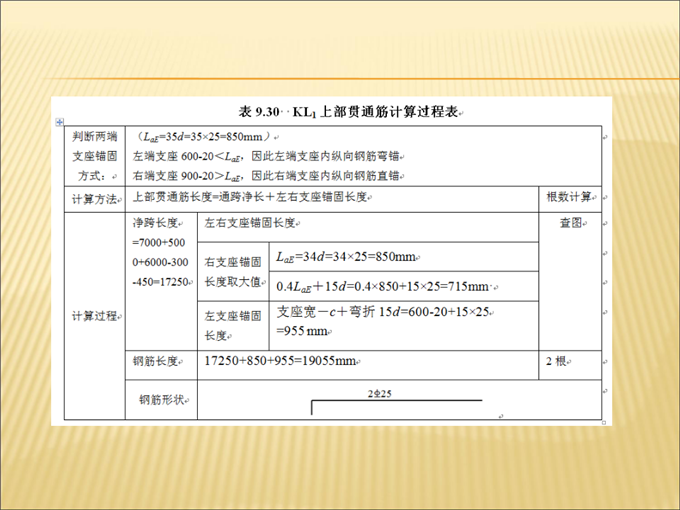Click the 根数计算 cell
680x510 pixels.
tap(570, 197)
